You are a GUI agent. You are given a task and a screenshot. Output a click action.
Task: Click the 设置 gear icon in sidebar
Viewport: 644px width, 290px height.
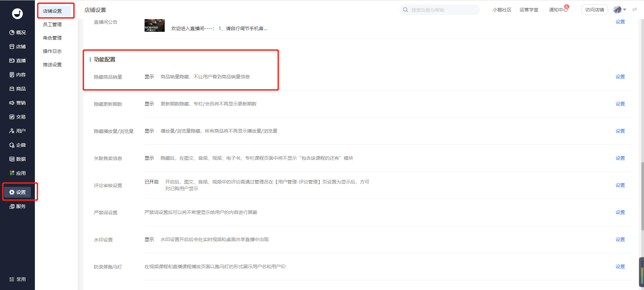click(12, 192)
